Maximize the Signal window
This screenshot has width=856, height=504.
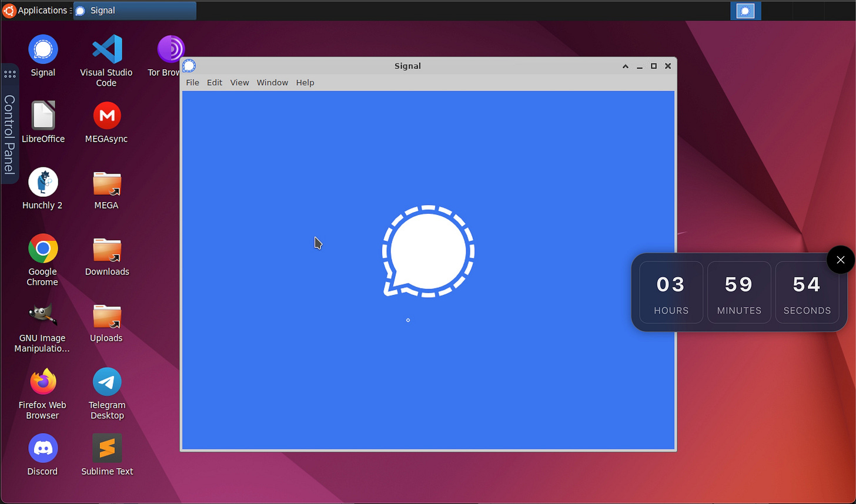pos(654,66)
